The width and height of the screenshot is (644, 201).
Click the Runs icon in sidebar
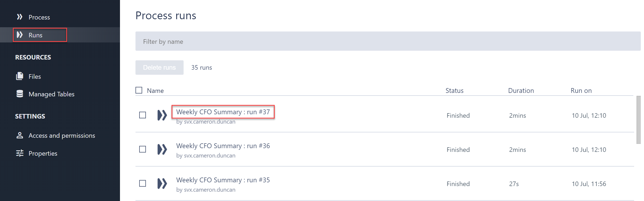[x=20, y=35]
